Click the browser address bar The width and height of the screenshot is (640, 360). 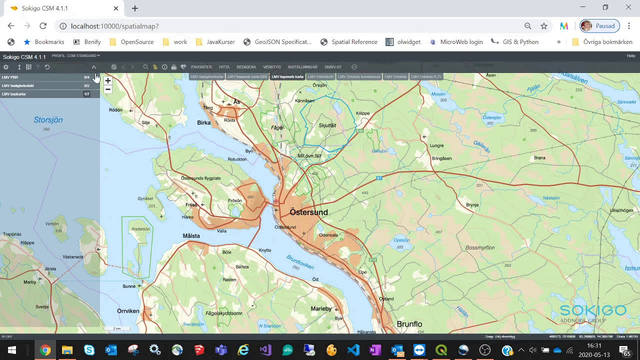tap(290, 26)
